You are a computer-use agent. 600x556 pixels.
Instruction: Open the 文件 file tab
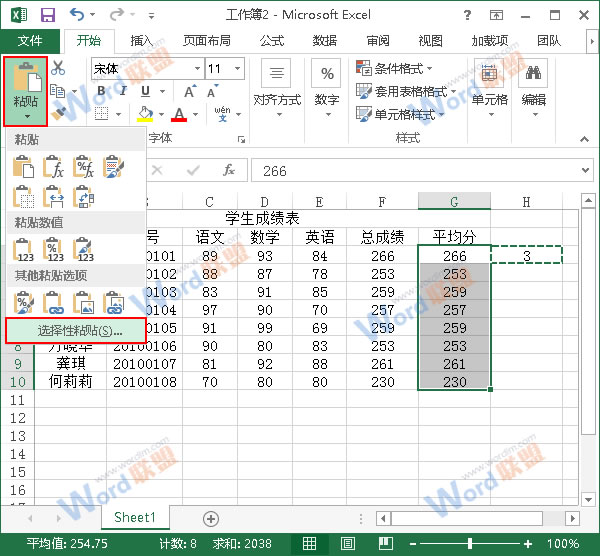coord(30,41)
